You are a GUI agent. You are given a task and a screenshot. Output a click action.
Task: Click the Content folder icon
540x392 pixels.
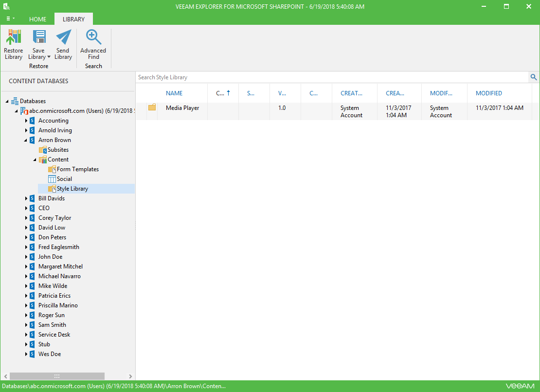pyautogui.click(x=43, y=160)
